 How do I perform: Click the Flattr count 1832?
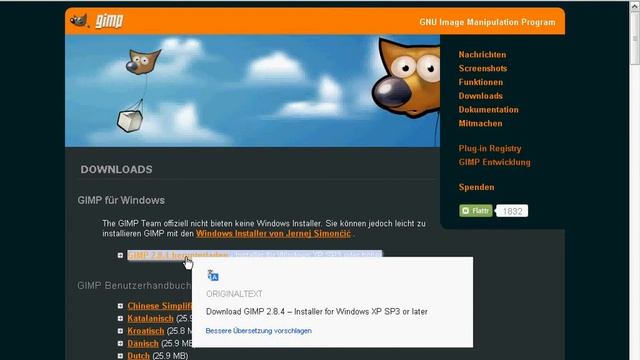[512, 211]
